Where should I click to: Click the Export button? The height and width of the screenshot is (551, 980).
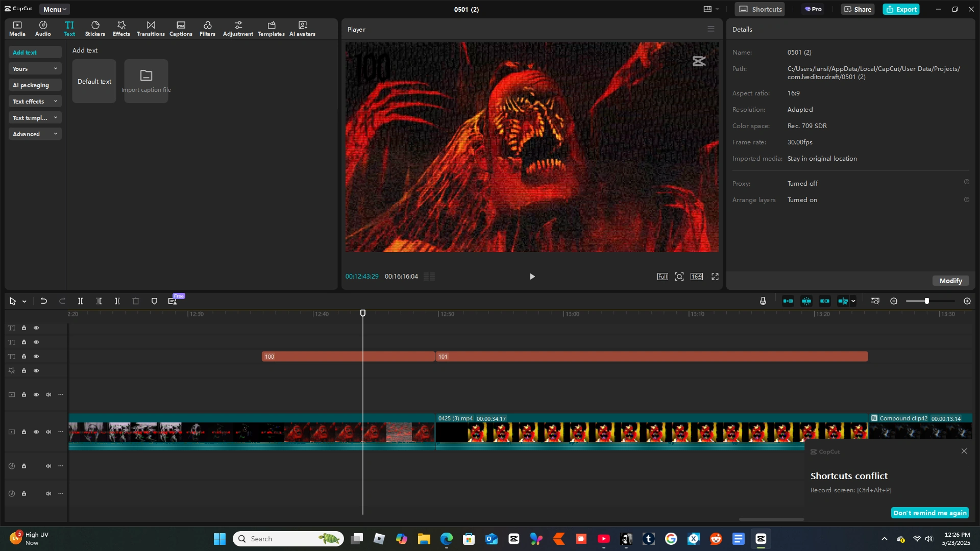pyautogui.click(x=901, y=9)
